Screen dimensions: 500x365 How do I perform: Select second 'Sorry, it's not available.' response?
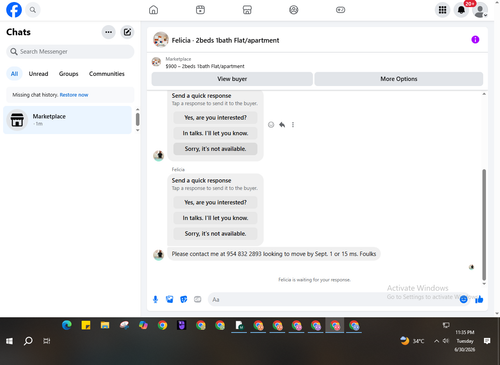click(215, 234)
